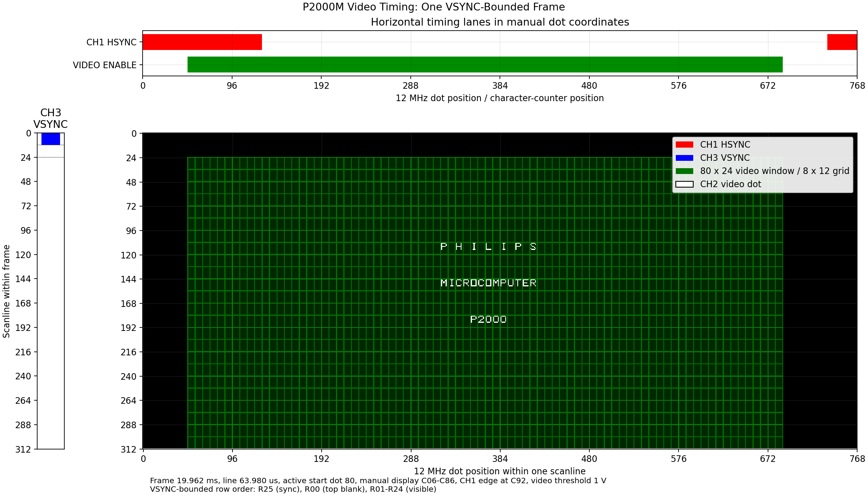Click the "MICROCOMPUTER" text in the frame
The image size is (868, 496).
488,283
